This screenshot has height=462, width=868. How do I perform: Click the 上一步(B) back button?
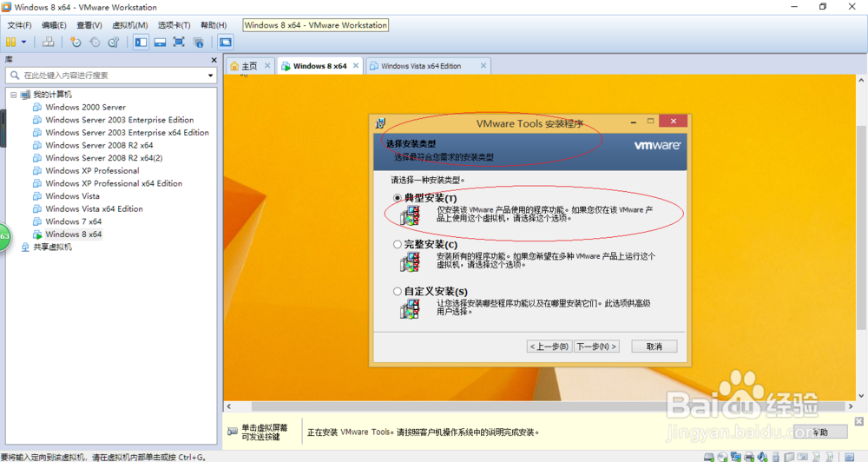(x=549, y=346)
